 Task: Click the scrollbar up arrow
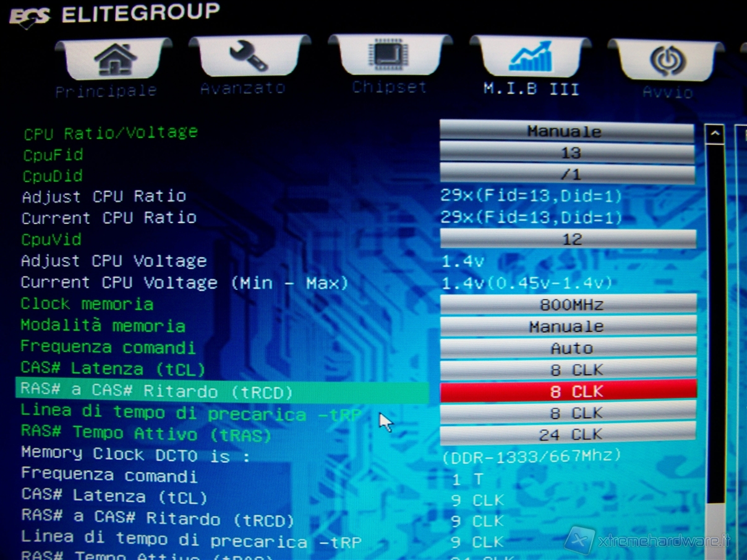click(715, 134)
